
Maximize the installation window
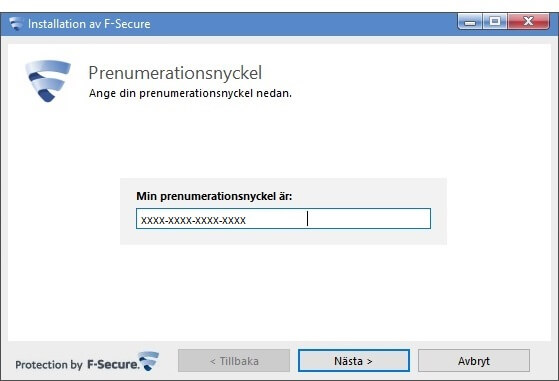coord(495,22)
